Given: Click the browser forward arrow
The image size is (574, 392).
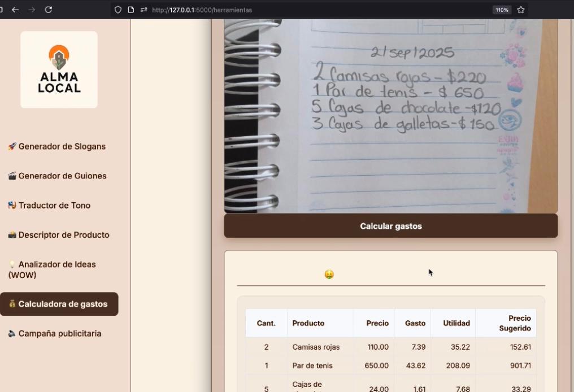Looking at the screenshot, I should (32, 10).
